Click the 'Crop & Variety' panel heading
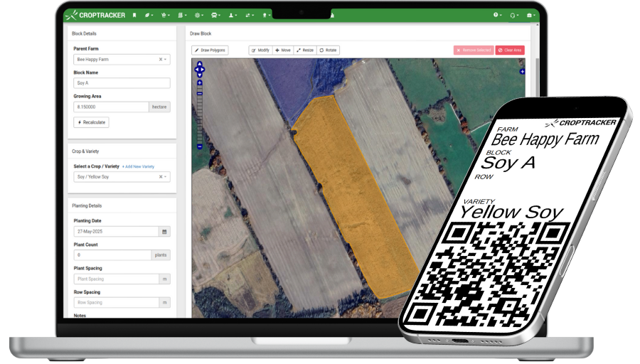Image resolution: width=640 pixels, height=364 pixels. 85,151
